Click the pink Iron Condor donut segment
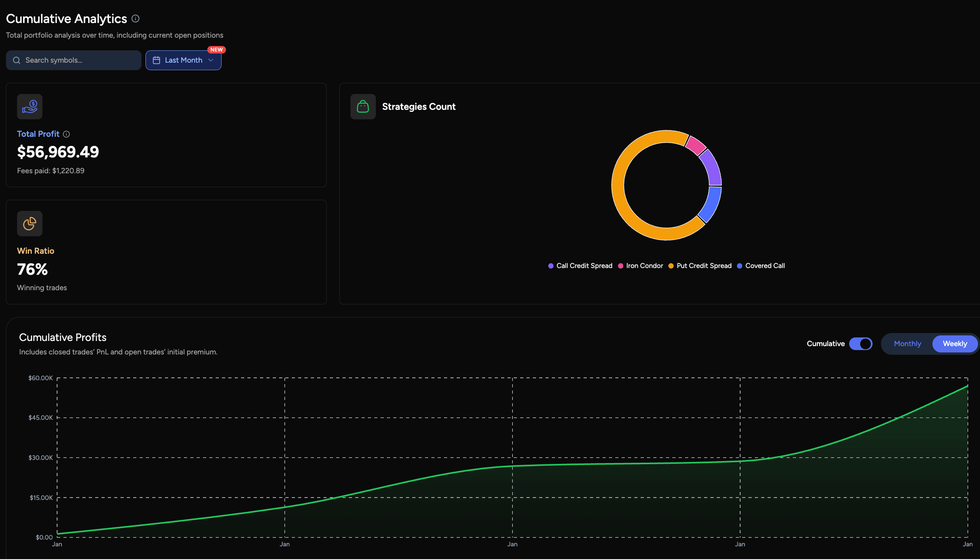This screenshot has width=980, height=559. pyautogui.click(x=695, y=146)
